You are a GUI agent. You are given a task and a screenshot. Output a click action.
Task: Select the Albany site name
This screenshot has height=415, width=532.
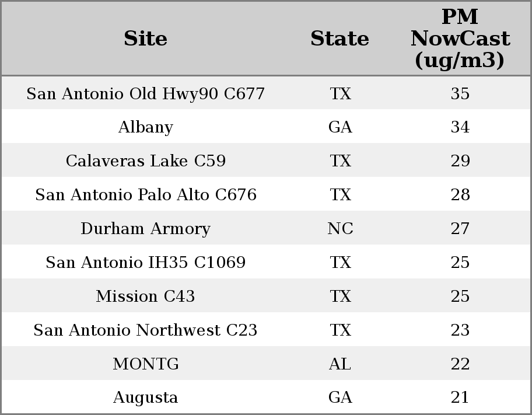tap(145, 127)
